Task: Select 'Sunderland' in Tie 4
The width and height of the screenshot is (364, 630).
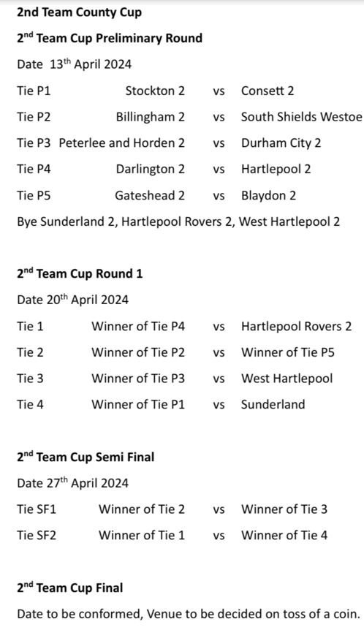Action: (273, 404)
